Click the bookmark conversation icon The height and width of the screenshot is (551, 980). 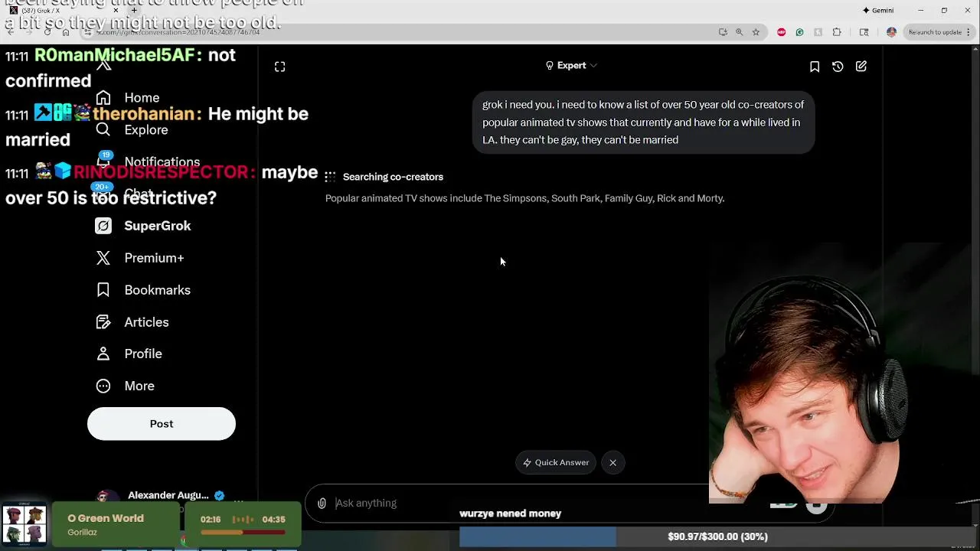point(815,67)
